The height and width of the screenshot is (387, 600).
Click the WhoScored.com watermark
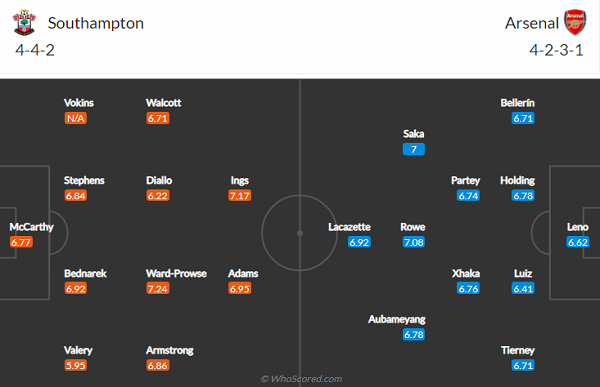pyautogui.click(x=301, y=379)
